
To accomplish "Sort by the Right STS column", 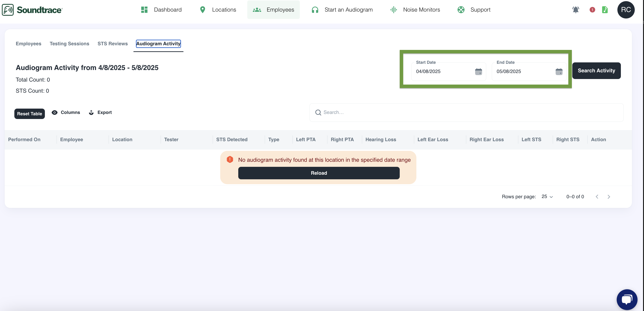I will (568, 140).
